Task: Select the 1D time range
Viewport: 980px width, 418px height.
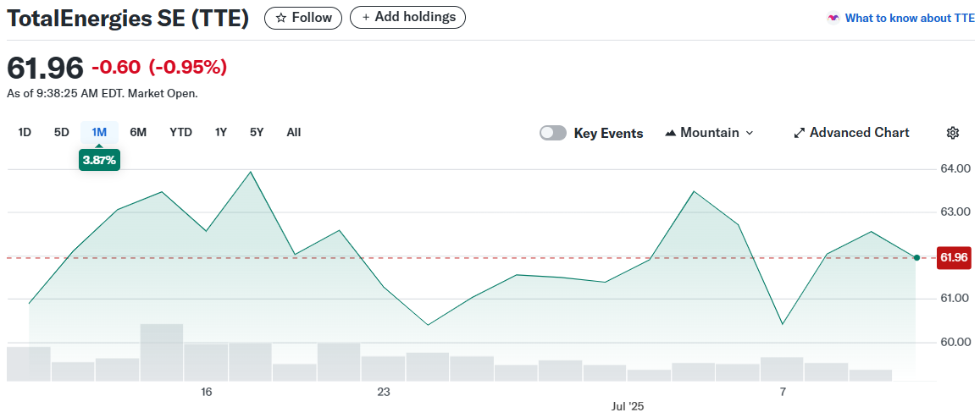Action: pyautogui.click(x=25, y=133)
